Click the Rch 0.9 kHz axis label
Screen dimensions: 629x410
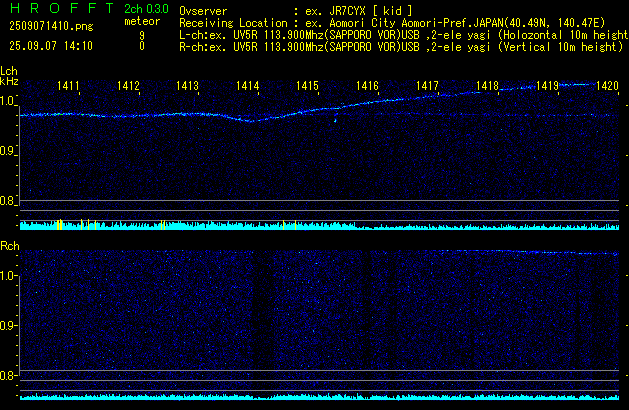[7, 325]
